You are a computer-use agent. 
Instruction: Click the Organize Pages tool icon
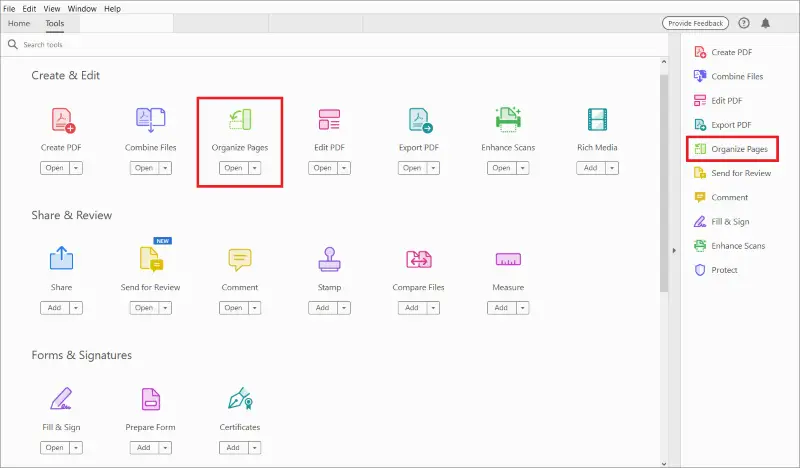(240, 120)
